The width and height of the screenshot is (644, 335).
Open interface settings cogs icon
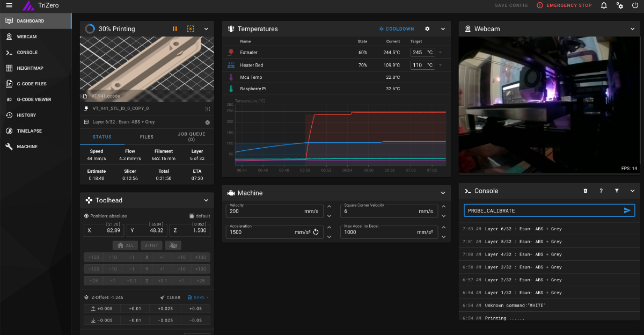pyautogui.click(x=620, y=5)
